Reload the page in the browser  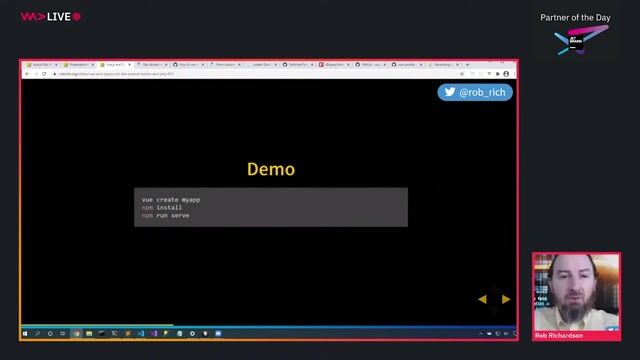44,74
